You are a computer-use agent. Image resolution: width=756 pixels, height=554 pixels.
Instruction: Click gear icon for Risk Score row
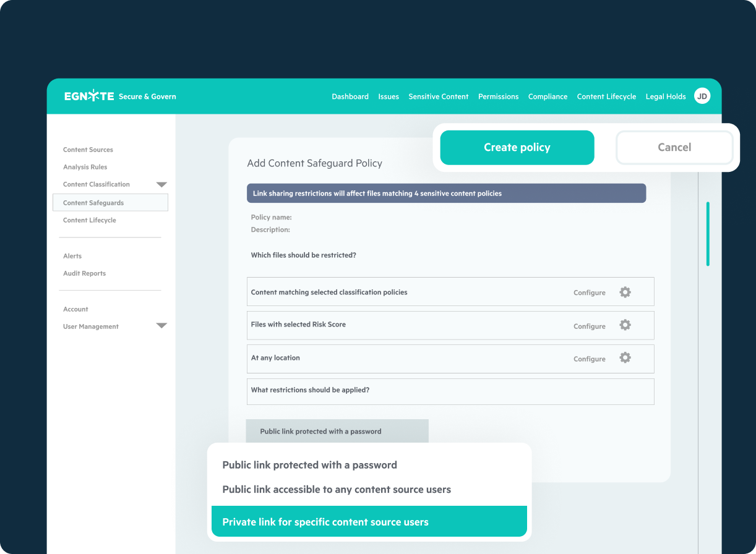coord(625,325)
